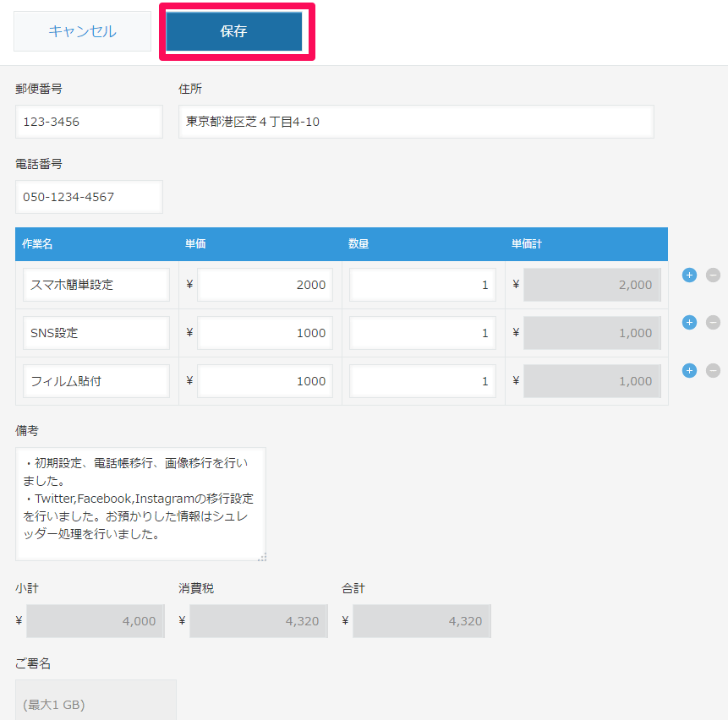Grab the 備考 textarea resize handle
Viewport: 728px width, 720px height.
(261, 556)
